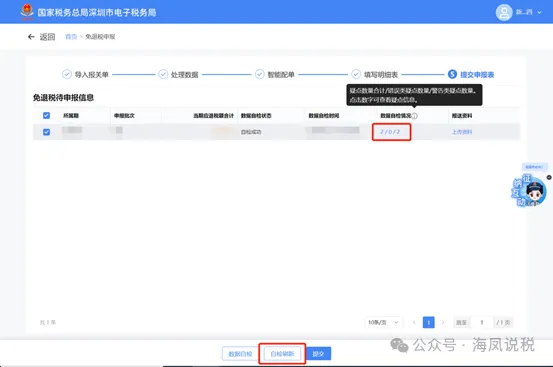This screenshot has height=367, width=553.
Task: Go to step 填写明细表
Action: [381, 75]
